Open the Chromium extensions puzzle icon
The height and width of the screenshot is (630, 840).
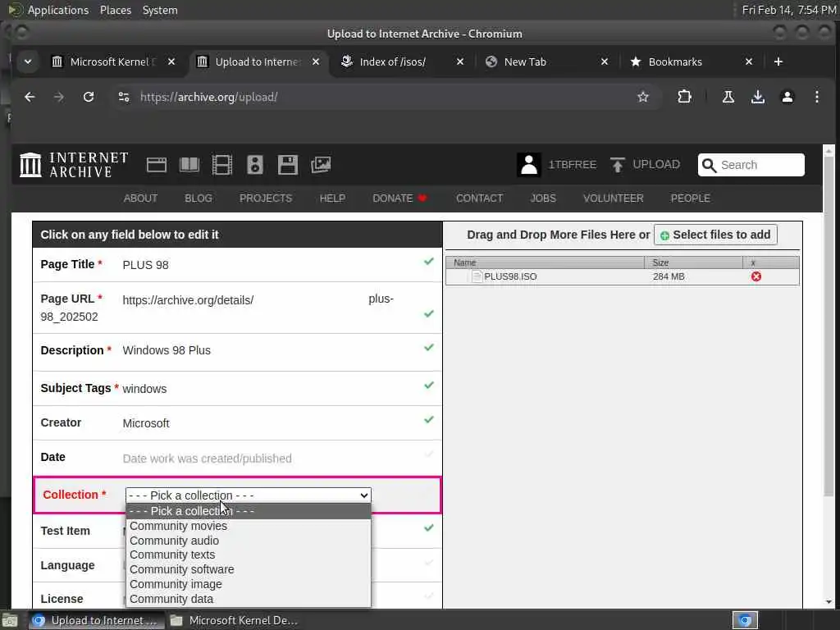[x=684, y=97]
